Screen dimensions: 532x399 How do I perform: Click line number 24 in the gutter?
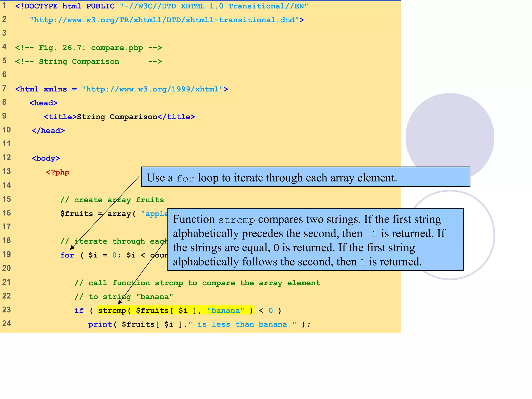[7, 324]
